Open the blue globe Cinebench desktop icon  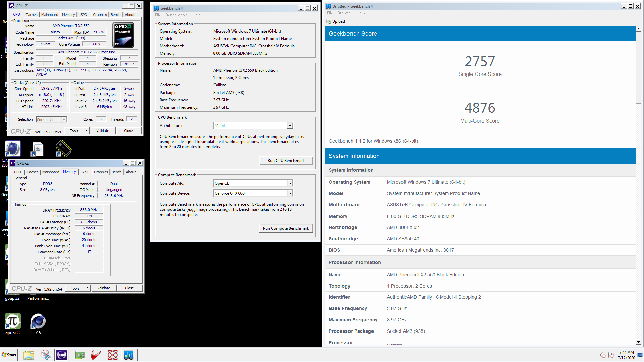[13, 149]
